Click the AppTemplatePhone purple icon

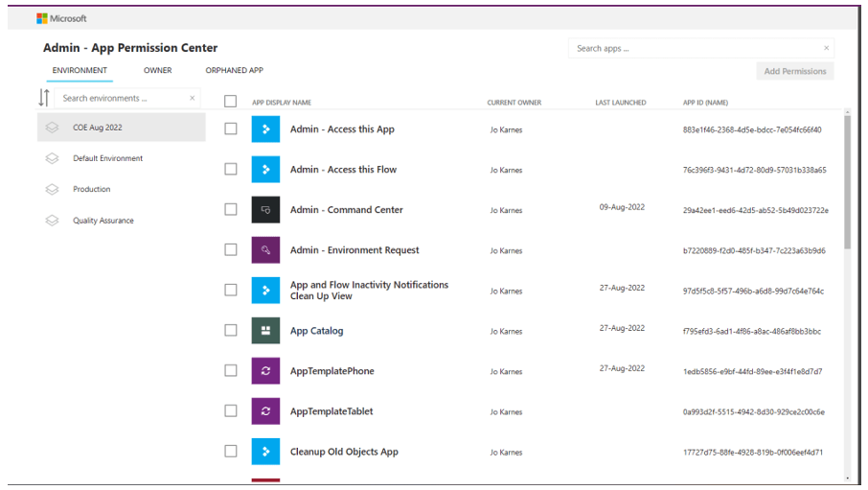coord(265,371)
